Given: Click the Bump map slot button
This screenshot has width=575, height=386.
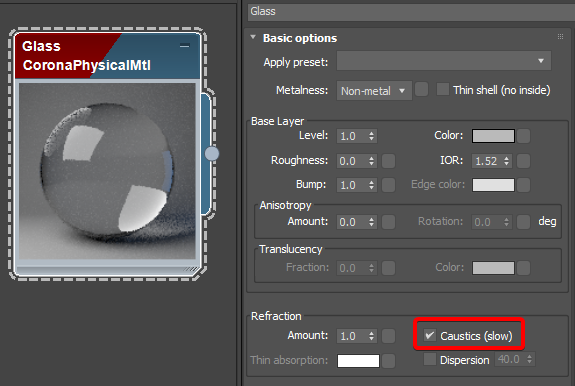Looking at the screenshot, I should click(x=388, y=185).
